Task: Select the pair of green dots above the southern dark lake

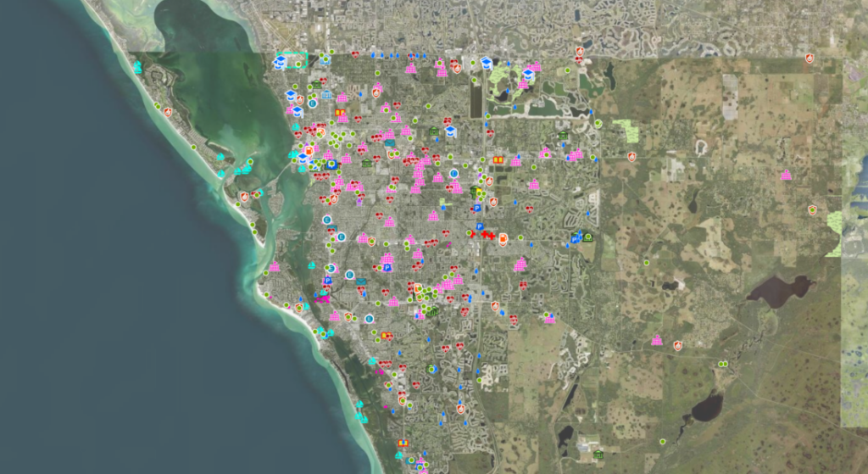Action: [723, 364]
